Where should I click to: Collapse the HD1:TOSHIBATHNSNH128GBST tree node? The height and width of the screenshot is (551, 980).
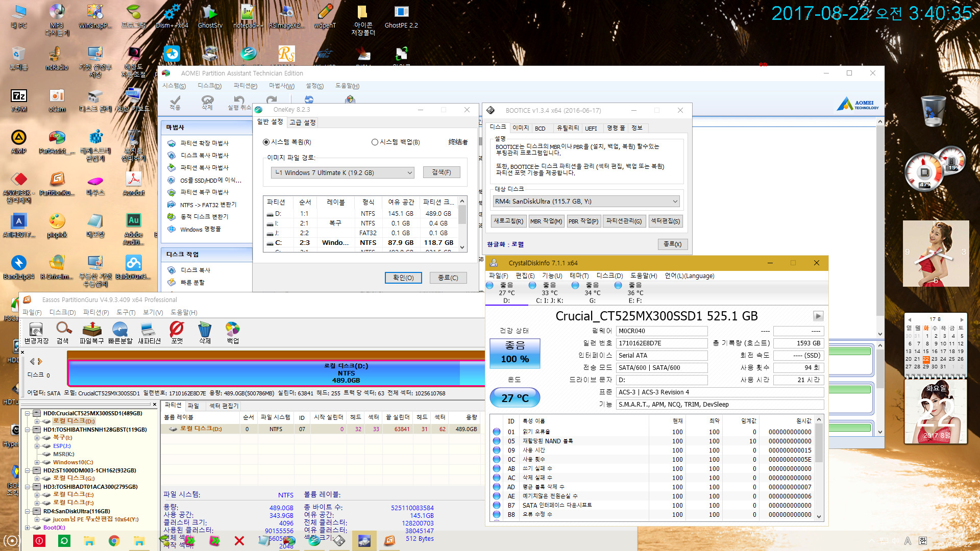coord(28,430)
